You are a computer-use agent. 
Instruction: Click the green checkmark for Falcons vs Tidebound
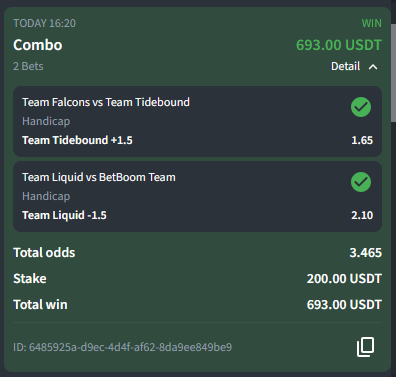pos(361,107)
